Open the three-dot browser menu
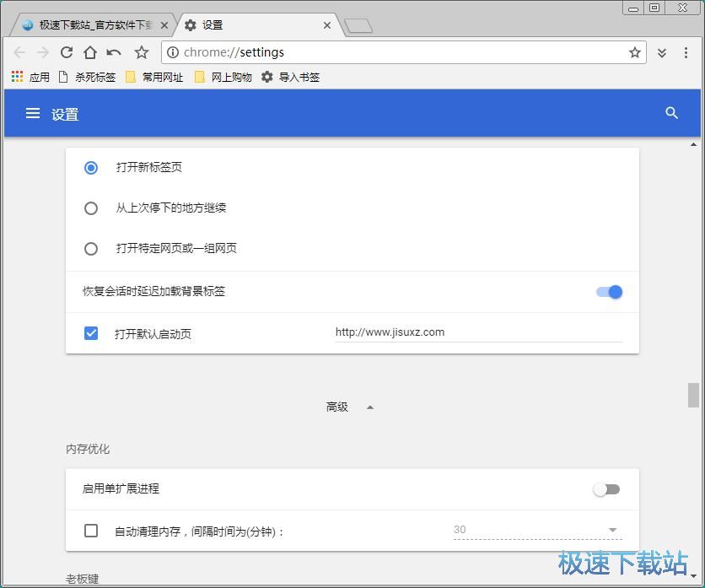Viewport: 705px width, 588px height. tap(686, 52)
